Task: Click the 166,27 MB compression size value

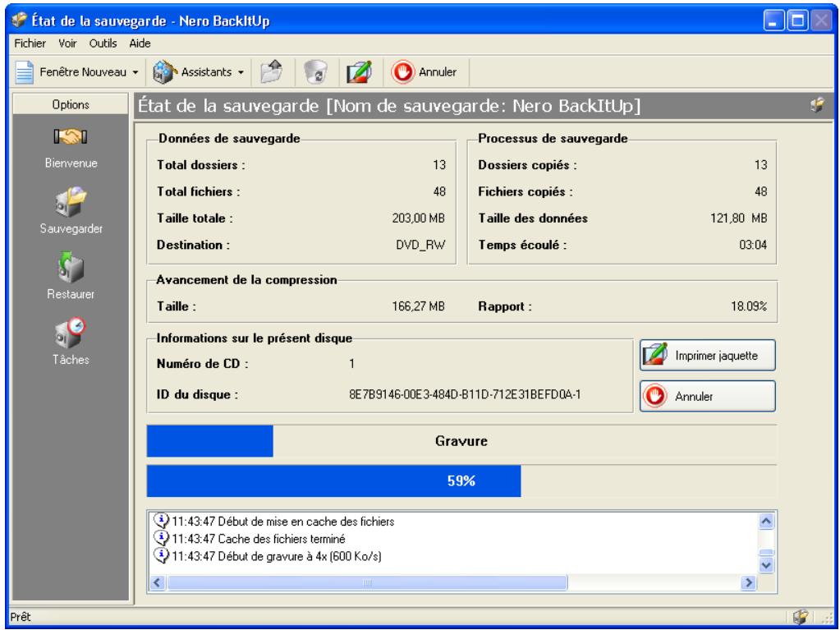Action: (x=419, y=306)
